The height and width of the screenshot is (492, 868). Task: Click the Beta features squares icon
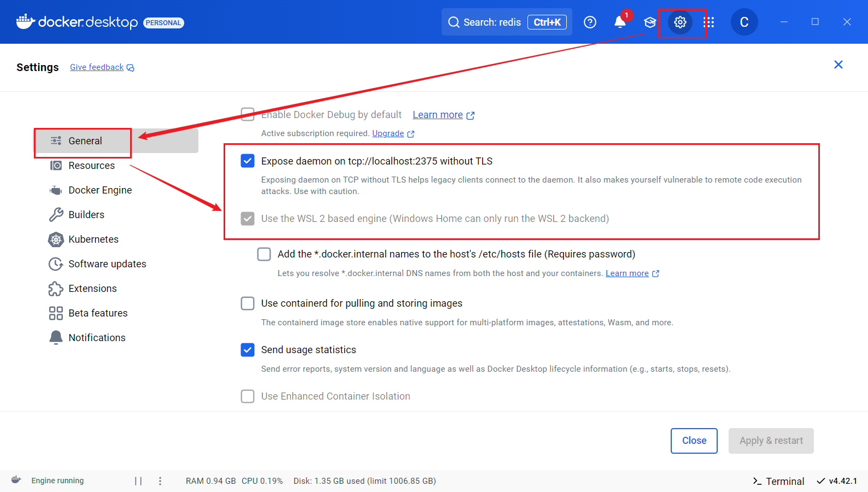[x=56, y=313]
